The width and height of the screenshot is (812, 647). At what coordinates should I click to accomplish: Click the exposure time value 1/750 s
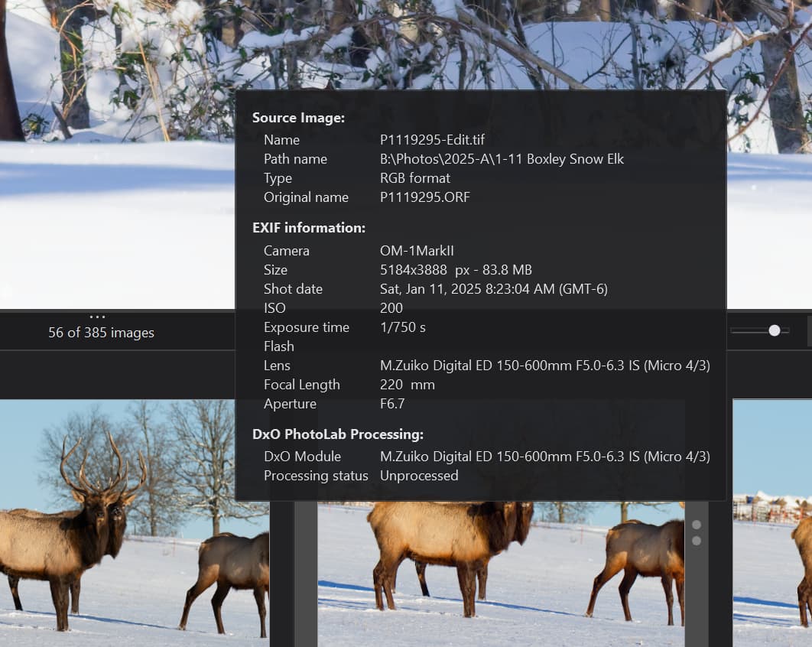point(402,327)
